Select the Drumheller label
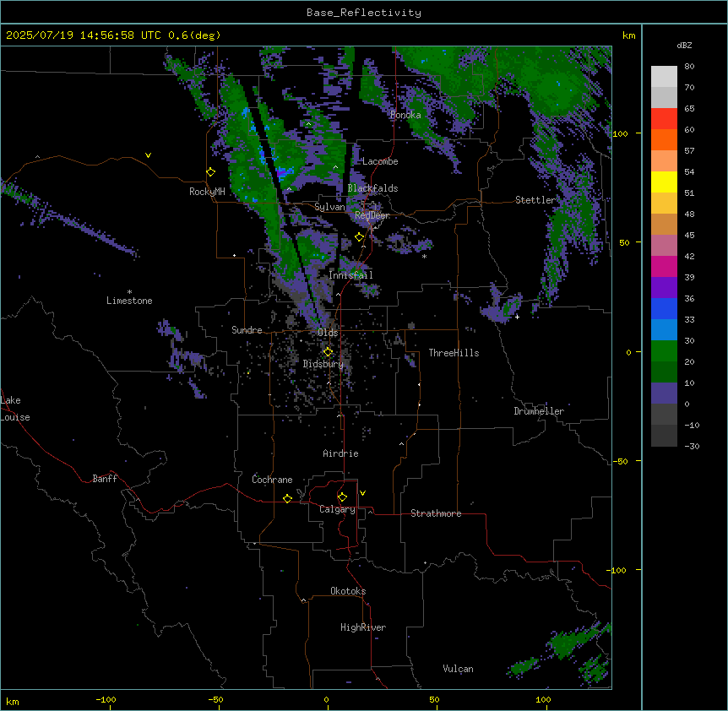 539,411
